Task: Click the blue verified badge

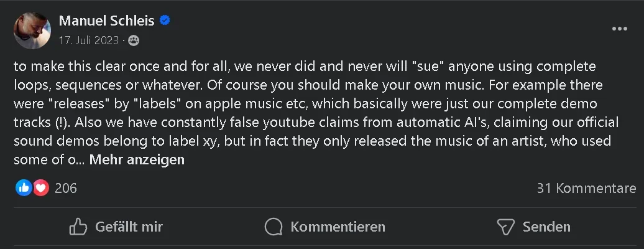Action: pos(165,21)
